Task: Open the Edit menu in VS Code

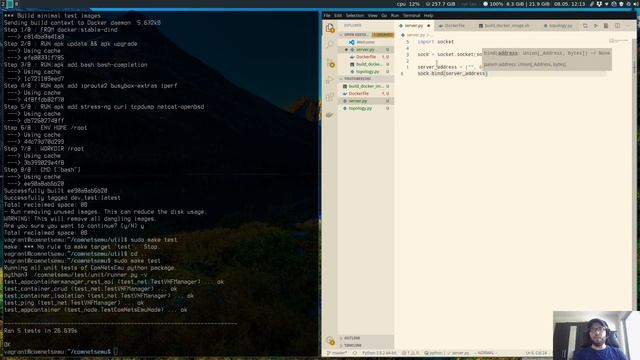Action: tap(338, 16)
